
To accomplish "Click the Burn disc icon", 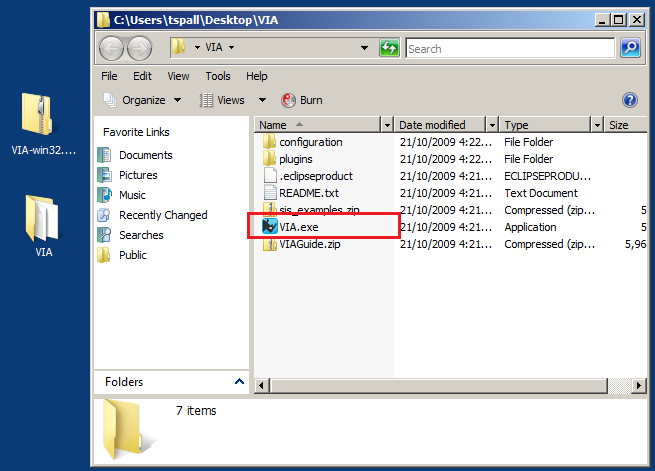I will (x=288, y=100).
